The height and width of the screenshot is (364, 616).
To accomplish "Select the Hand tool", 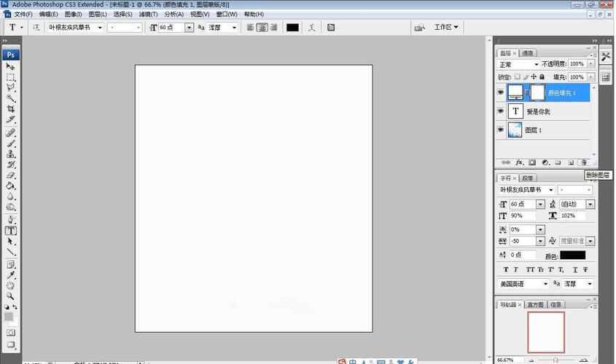I will pyautogui.click(x=11, y=286).
